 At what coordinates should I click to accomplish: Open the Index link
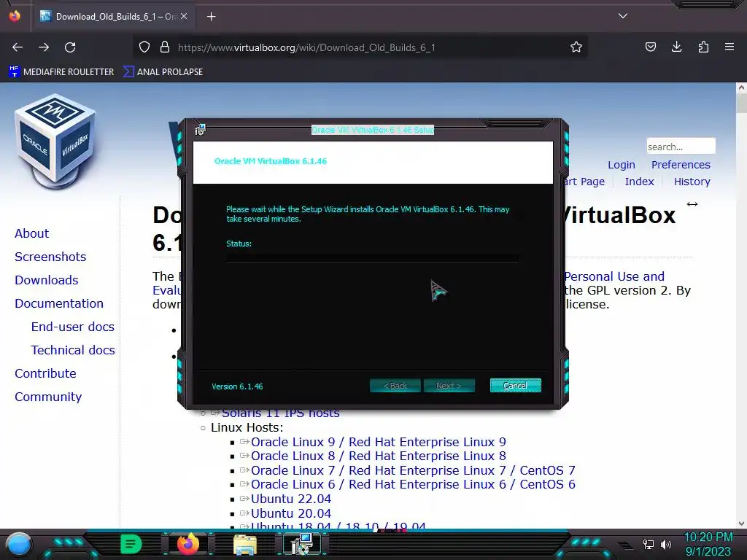coord(639,182)
